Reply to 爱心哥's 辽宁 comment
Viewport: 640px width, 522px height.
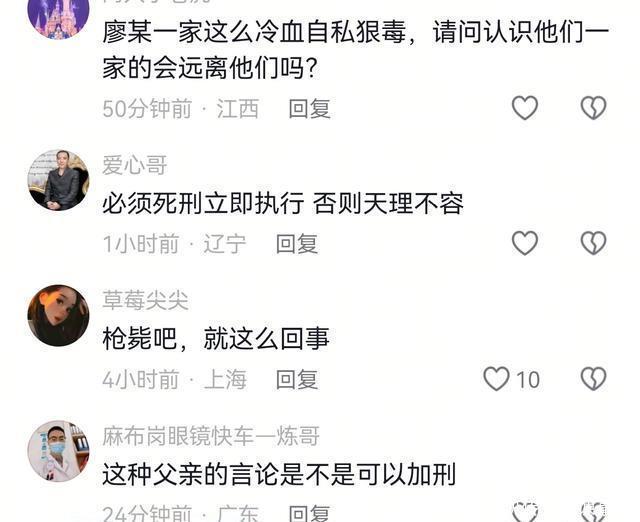tap(297, 244)
